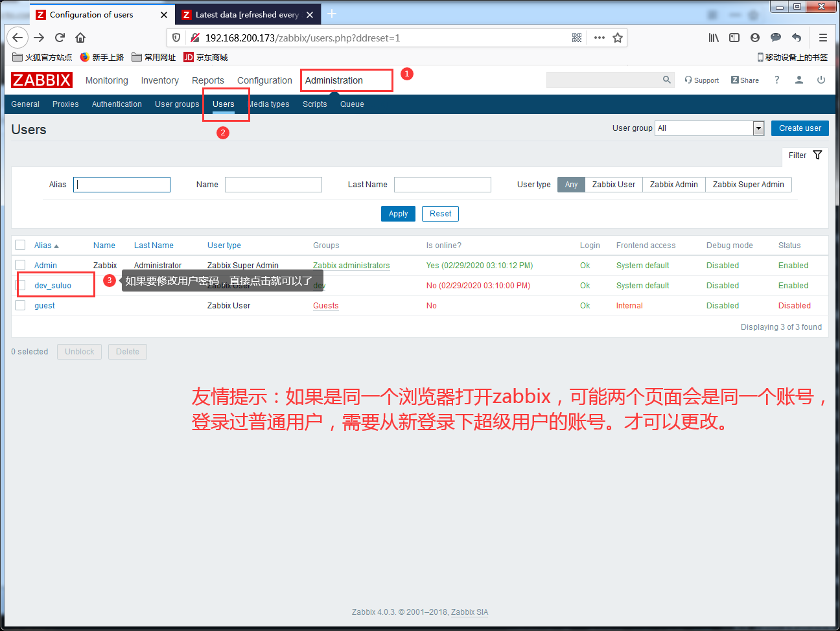This screenshot has width=840, height=631.
Task: Open page actions three-dots menu
Action: (600, 38)
